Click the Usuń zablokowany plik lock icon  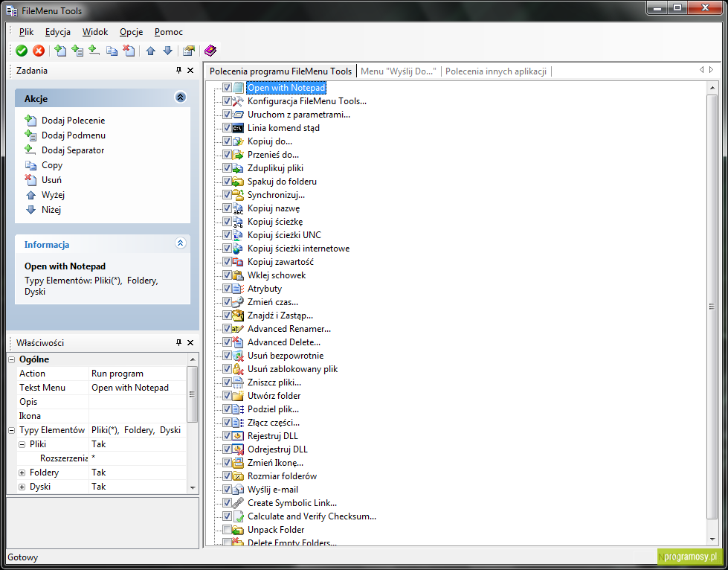click(x=238, y=369)
